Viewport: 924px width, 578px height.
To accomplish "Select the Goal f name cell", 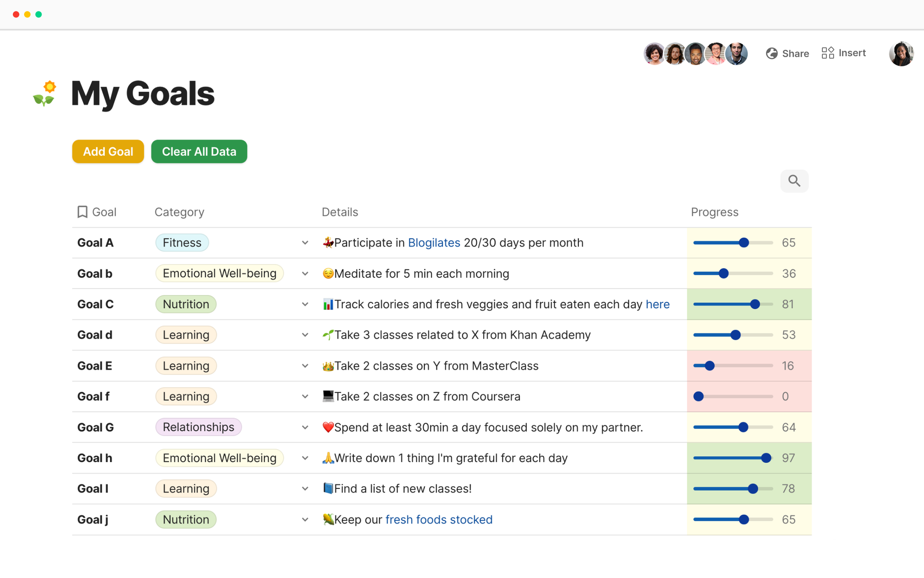I will (94, 397).
